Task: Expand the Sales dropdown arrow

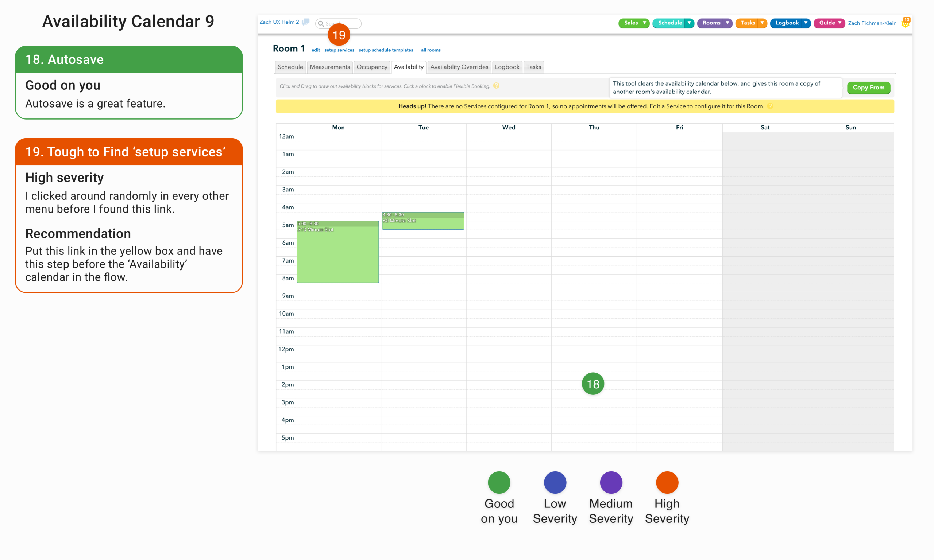Action: tap(644, 23)
